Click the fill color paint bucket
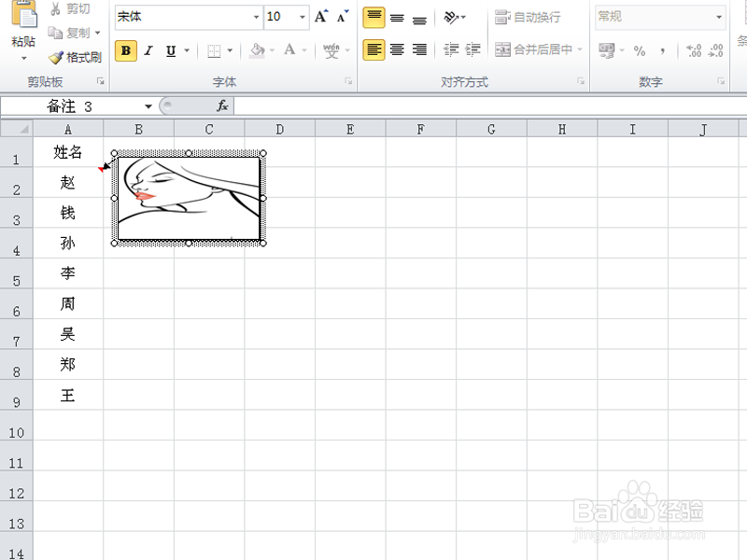Viewport: 747px width, 560px height. coord(258,50)
